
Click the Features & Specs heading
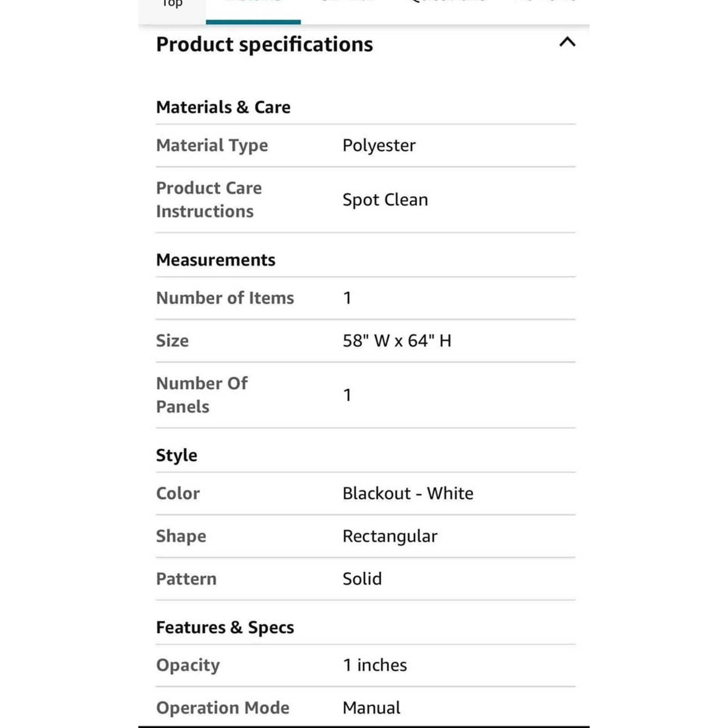point(225,627)
